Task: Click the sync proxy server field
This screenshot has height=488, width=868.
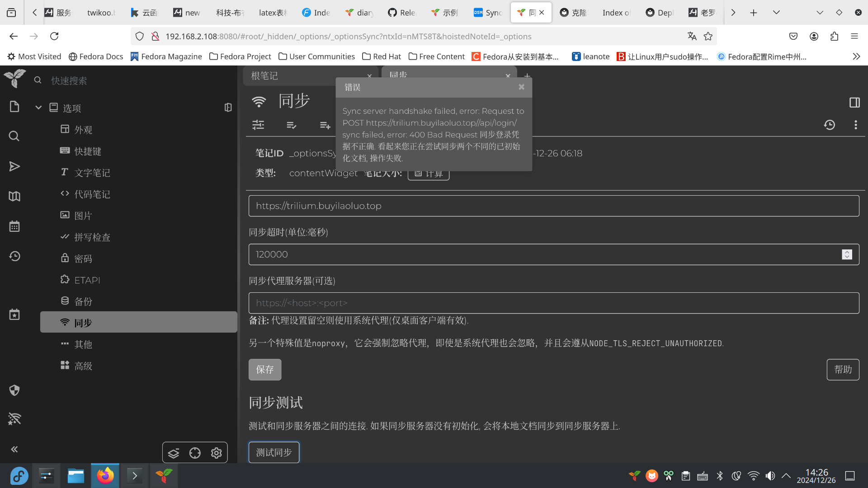Action: coord(554,303)
